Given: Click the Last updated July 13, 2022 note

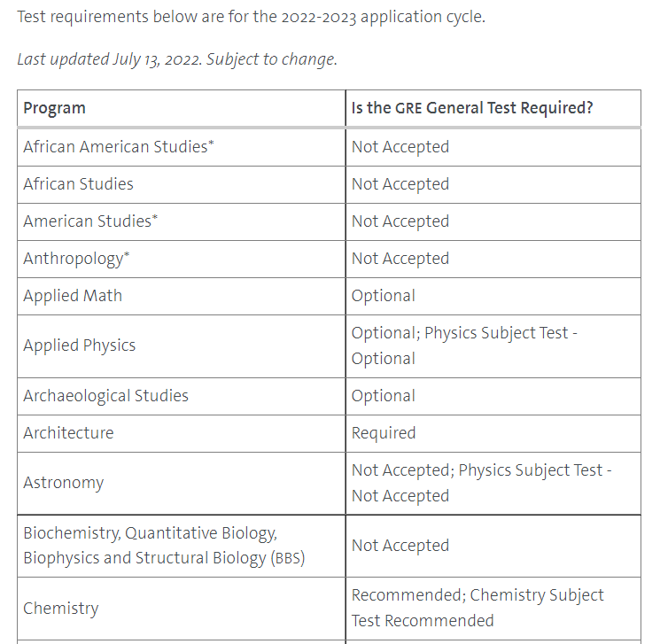Looking at the screenshot, I should pyautogui.click(x=177, y=59).
